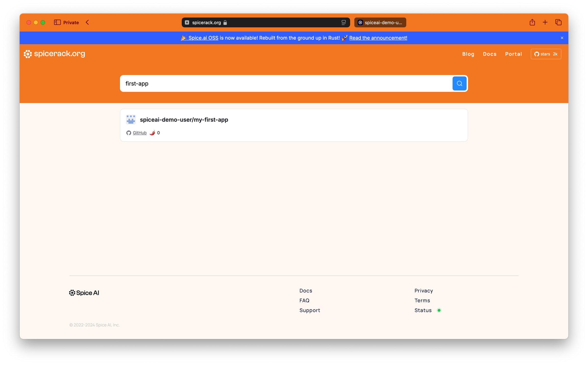
Task: Open the GitHub link in result card
Action: coord(140,133)
